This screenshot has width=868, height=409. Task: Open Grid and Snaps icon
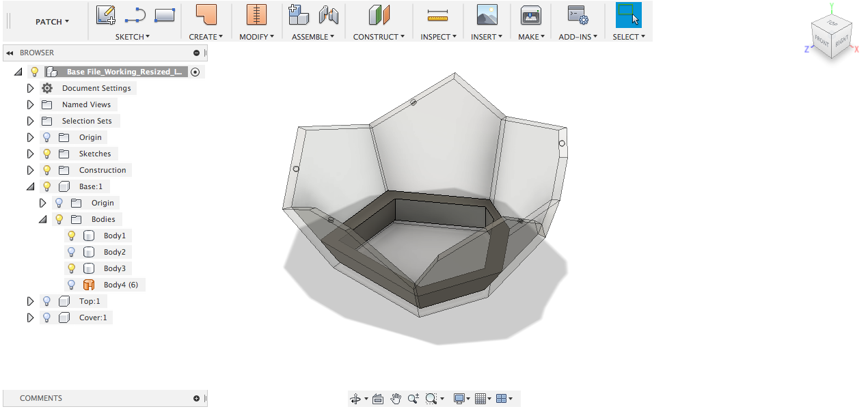[x=480, y=399]
